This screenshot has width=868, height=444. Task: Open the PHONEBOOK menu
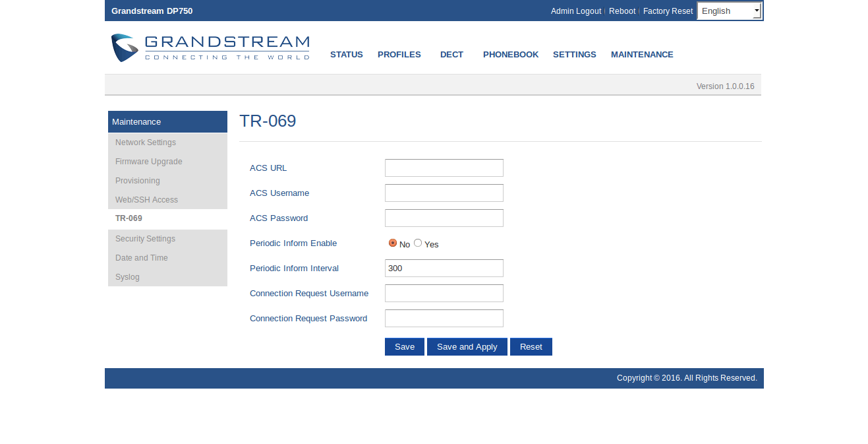coord(510,55)
